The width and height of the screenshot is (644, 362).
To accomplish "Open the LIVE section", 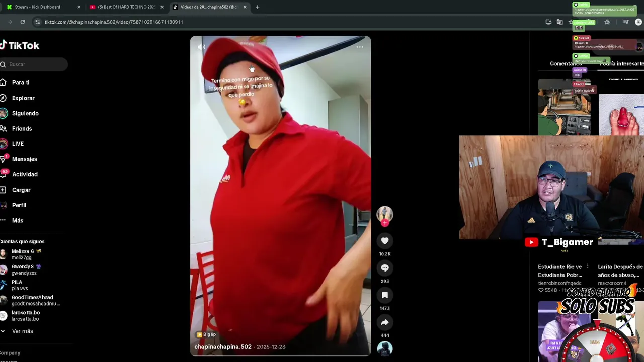I will click(18, 144).
